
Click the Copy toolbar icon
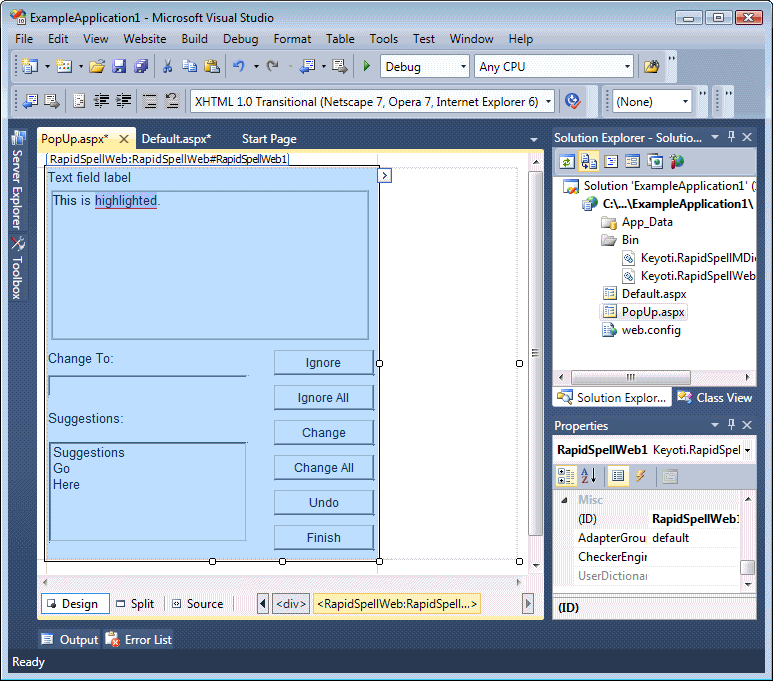coord(189,66)
